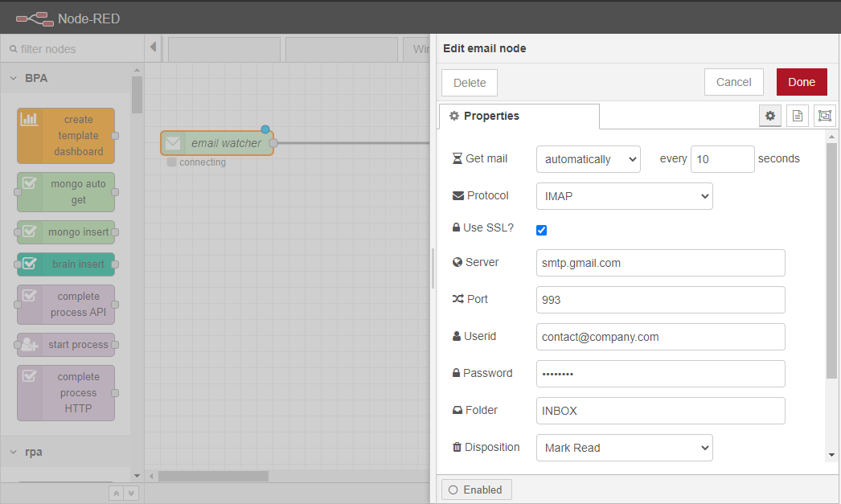Viewport: 841px width, 504px height.
Task: Click the properties panel scrollbar thumb
Action: point(832,260)
